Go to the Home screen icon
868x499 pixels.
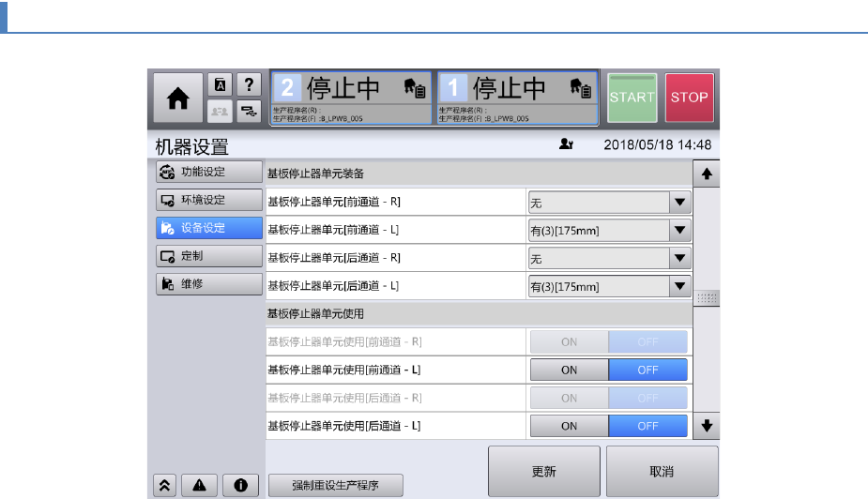pos(177,98)
